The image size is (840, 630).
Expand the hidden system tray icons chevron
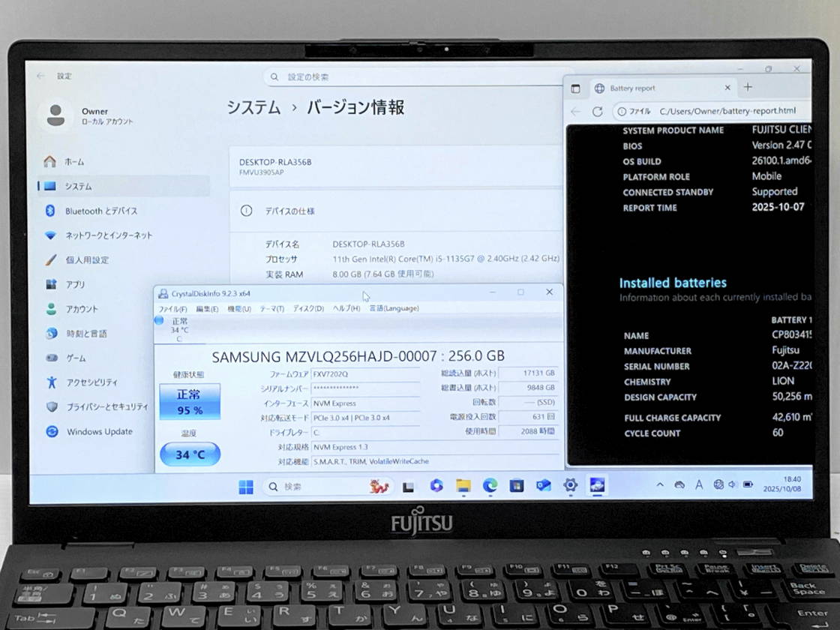click(x=660, y=485)
